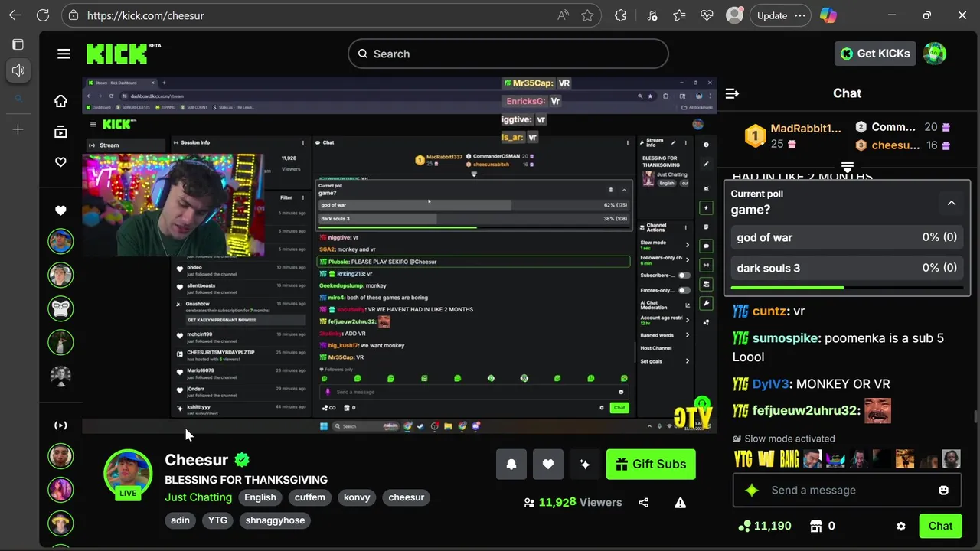The image size is (980, 551).
Task: Report the stream with warning icon
Action: [680, 503]
